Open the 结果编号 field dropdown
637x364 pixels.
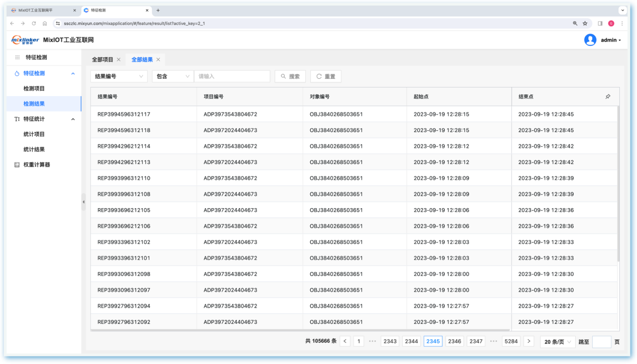119,76
